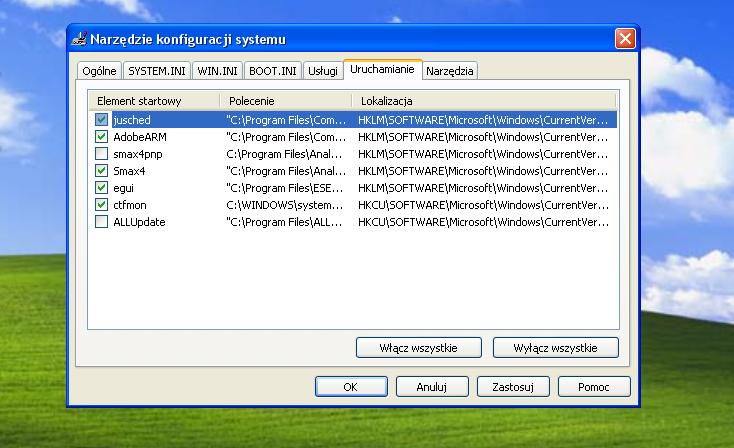This screenshot has height=448, width=734.
Task: Open the WIN.INI tab
Action: click(217, 71)
